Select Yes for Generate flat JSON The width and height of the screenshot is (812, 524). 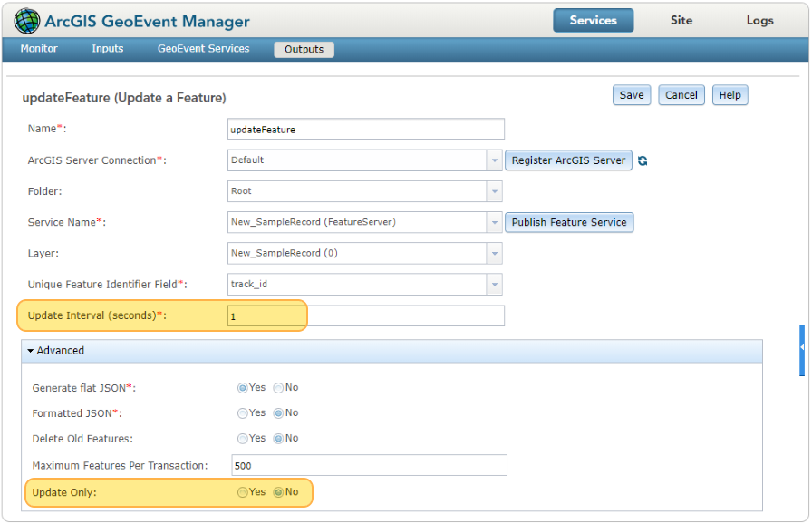tap(242, 388)
